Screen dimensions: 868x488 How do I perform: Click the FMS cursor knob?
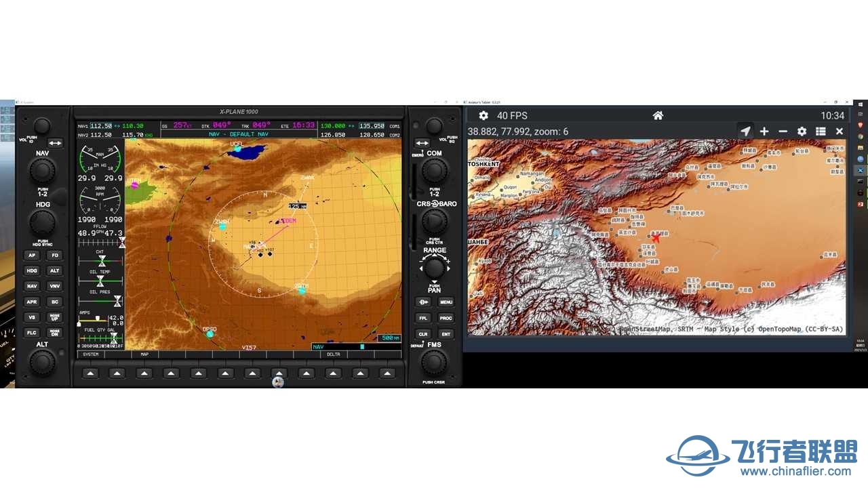tap(434, 363)
